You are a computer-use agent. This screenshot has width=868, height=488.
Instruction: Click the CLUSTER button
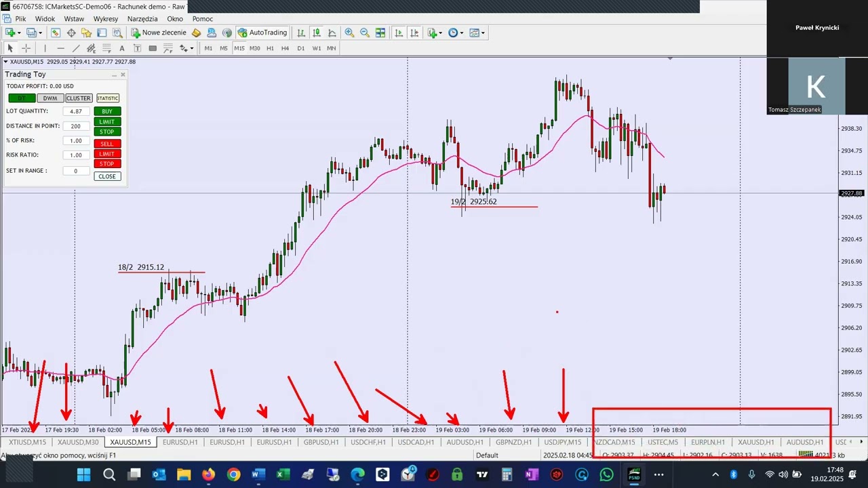click(79, 98)
